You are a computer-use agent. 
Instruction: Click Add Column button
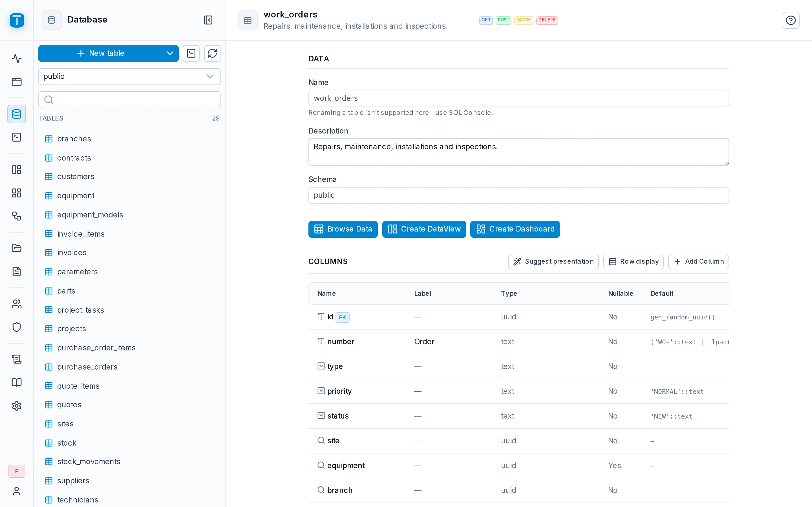699,262
